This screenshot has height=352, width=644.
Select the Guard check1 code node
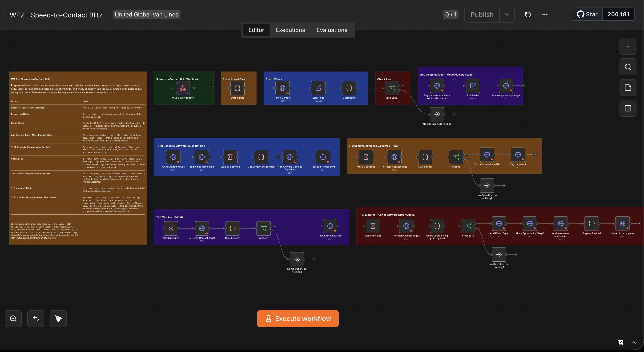coord(233,228)
